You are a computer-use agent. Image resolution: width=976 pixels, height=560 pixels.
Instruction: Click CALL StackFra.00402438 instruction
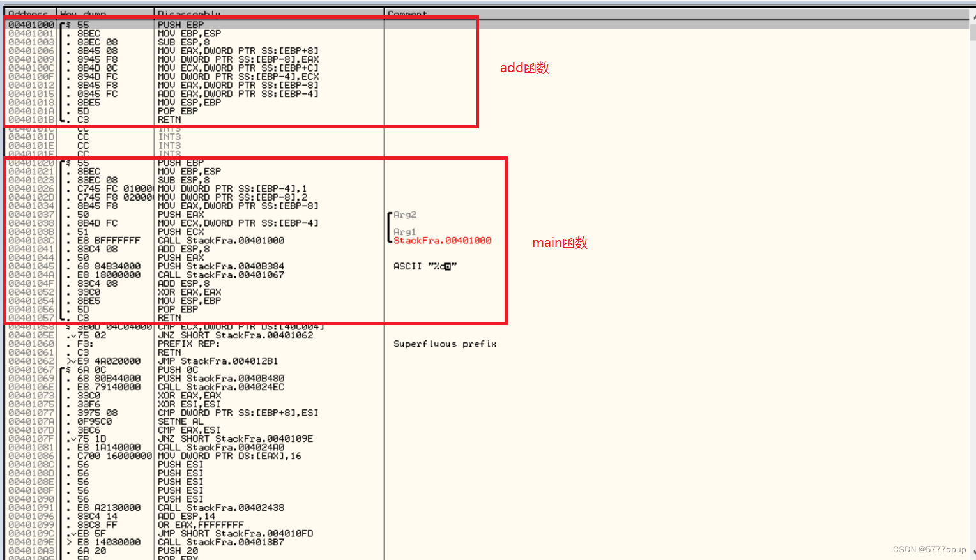pos(221,508)
